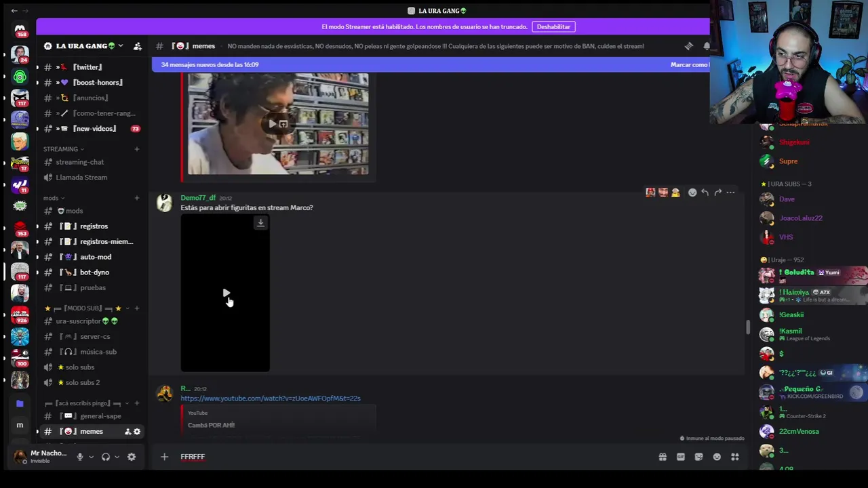
Task: Add a reaction to Demo77_df's message
Action: pyautogui.click(x=692, y=192)
